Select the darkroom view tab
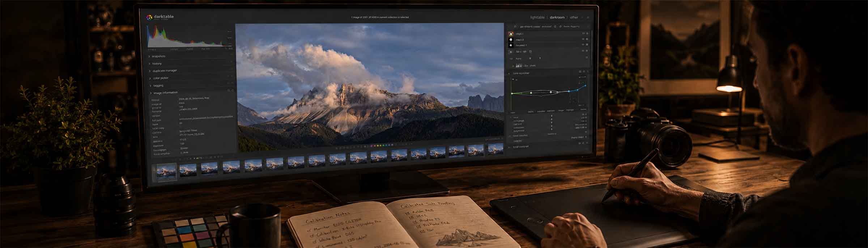The image size is (868, 248). (557, 17)
